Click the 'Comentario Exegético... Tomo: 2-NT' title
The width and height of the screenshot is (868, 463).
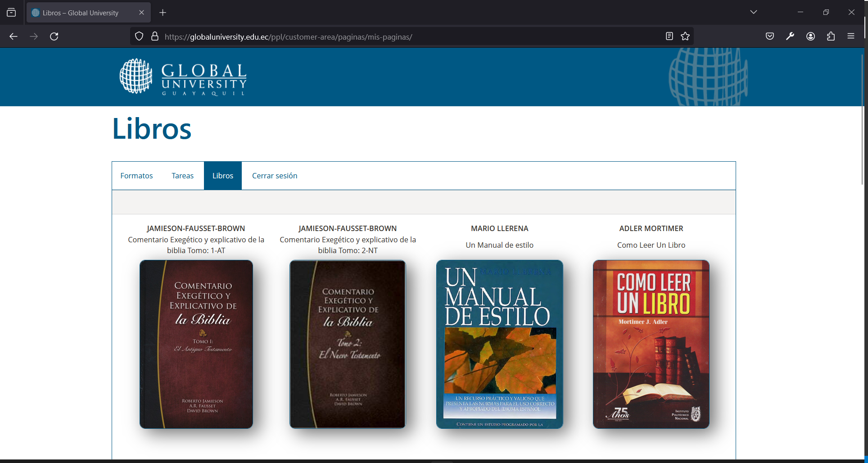pyautogui.click(x=348, y=245)
